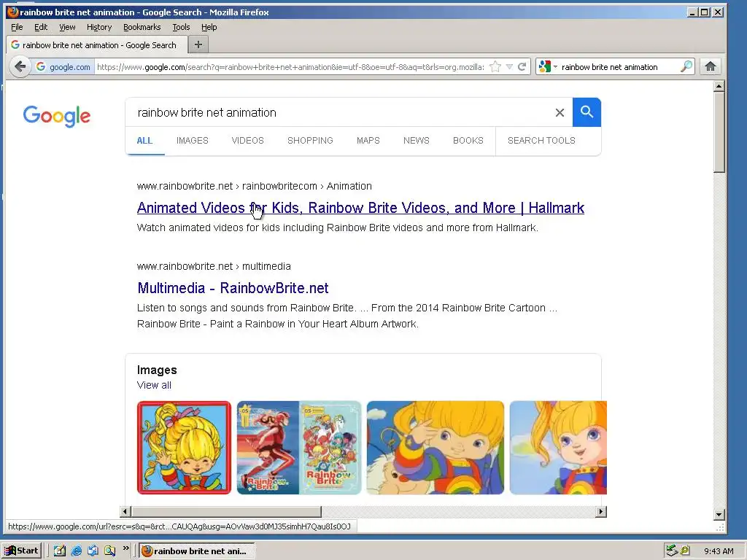The image size is (747, 560).
Task: Launch Internet Explorer from quick launch
Action: point(76,551)
